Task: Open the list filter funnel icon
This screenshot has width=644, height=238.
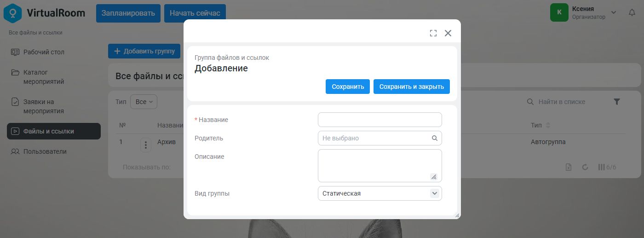Action: [x=617, y=102]
